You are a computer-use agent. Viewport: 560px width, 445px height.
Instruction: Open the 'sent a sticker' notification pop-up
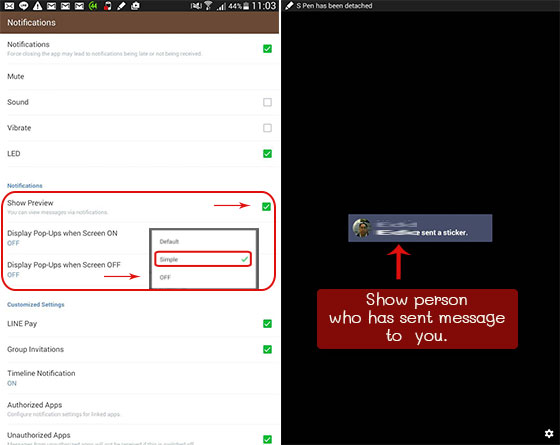coord(420,228)
